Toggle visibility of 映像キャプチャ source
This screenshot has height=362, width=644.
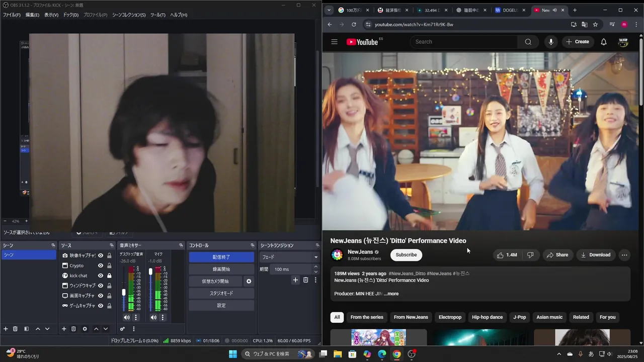click(101, 255)
